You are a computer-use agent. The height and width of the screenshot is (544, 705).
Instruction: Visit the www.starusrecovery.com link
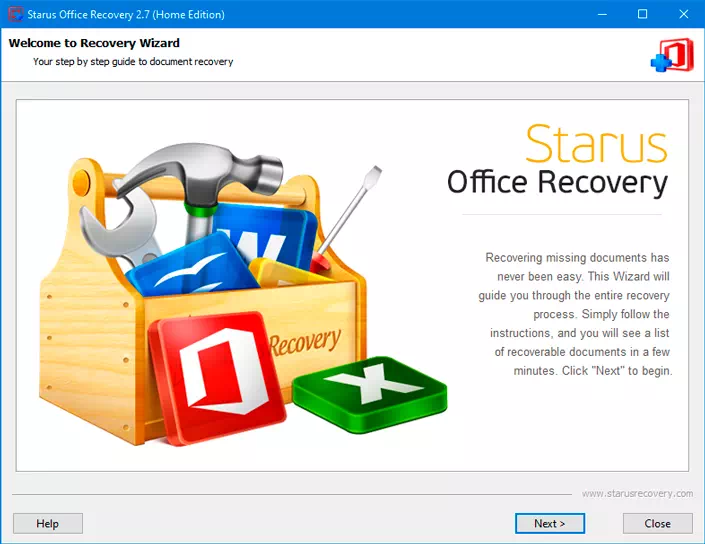[637, 493]
